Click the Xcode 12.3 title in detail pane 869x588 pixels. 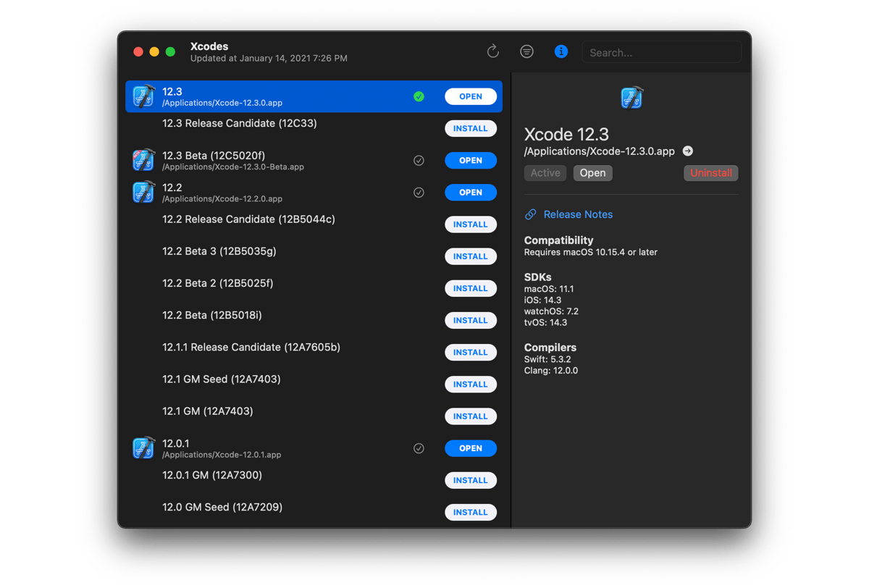[566, 134]
